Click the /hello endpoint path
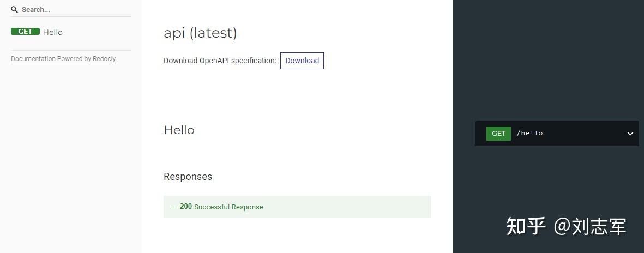The height and width of the screenshot is (253, 644). pyautogui.click(x=529, y=133)
